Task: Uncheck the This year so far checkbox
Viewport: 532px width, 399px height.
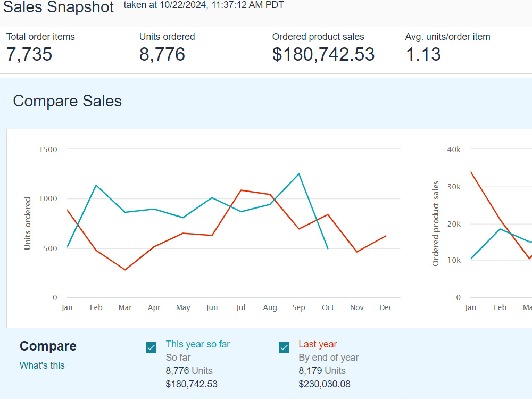Action: (151, 347)
